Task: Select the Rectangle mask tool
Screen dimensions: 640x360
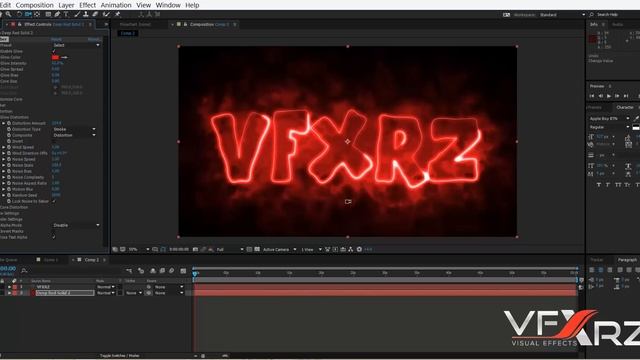Action: click(x=48, y=14)
